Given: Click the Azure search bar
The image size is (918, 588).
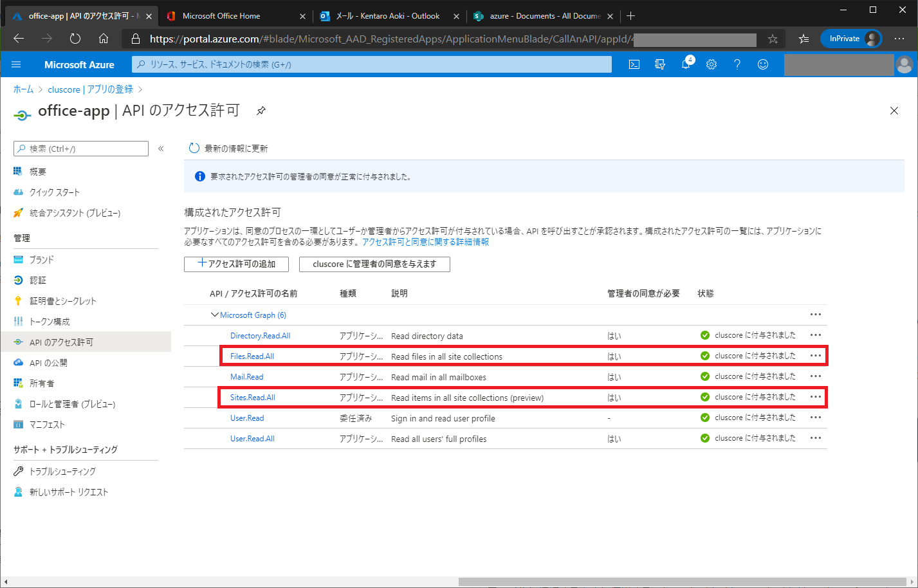Looking at the screenshot, I should [x=372, y=64].
